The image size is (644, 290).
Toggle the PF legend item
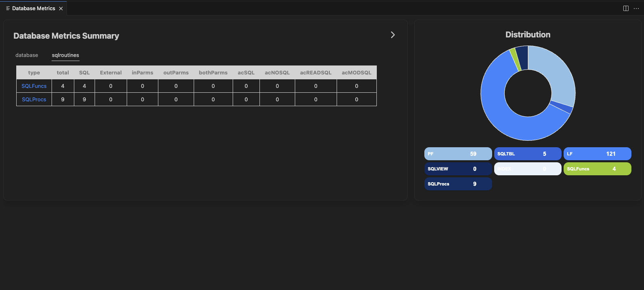point(458,154)
